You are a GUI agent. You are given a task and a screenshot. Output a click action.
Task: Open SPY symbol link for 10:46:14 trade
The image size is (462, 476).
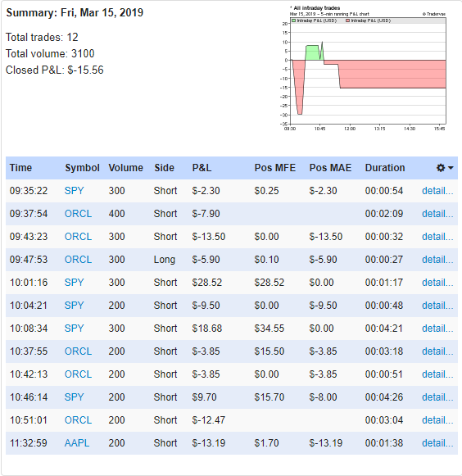pos(74,397)
